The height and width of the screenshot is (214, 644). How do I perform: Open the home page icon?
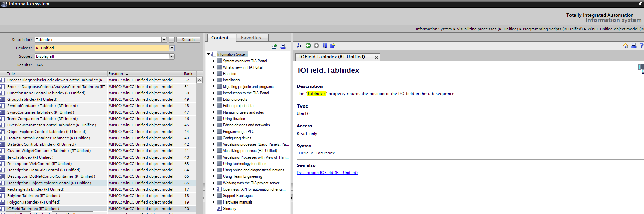tap(626, 46)
